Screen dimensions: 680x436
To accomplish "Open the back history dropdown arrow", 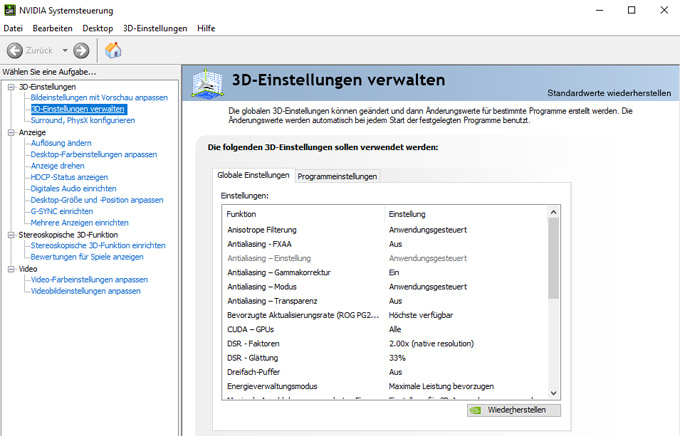I will pyautogui.click(x=65, y=51).
